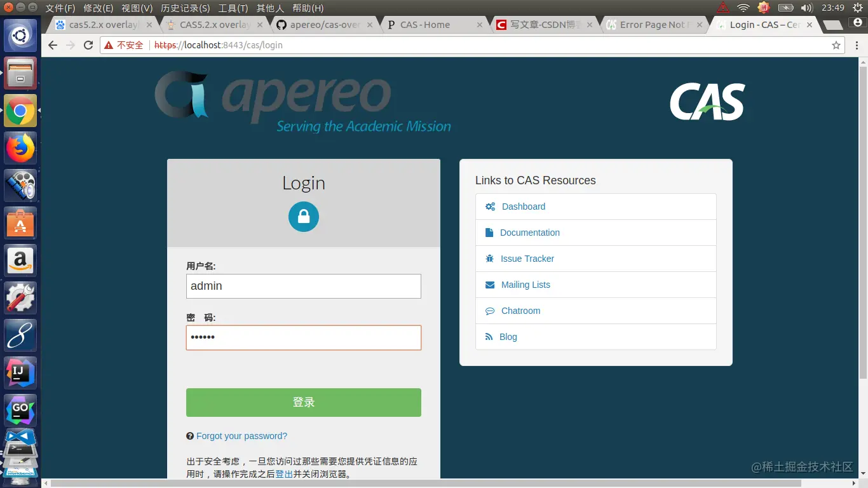Viewport: 868px width, 488px height.
Task: Bookmark this page with the star icon
Action: click(x=836, y=45)
